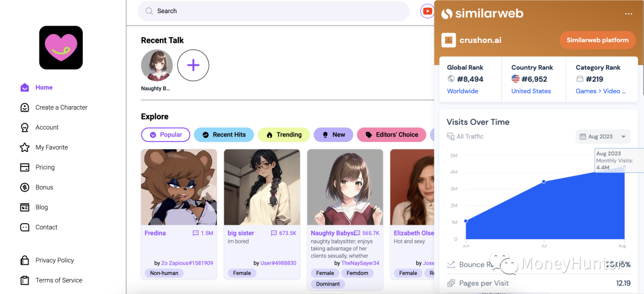
Task: Click the All Traffic devices icon
Action: tap(451, 137)
